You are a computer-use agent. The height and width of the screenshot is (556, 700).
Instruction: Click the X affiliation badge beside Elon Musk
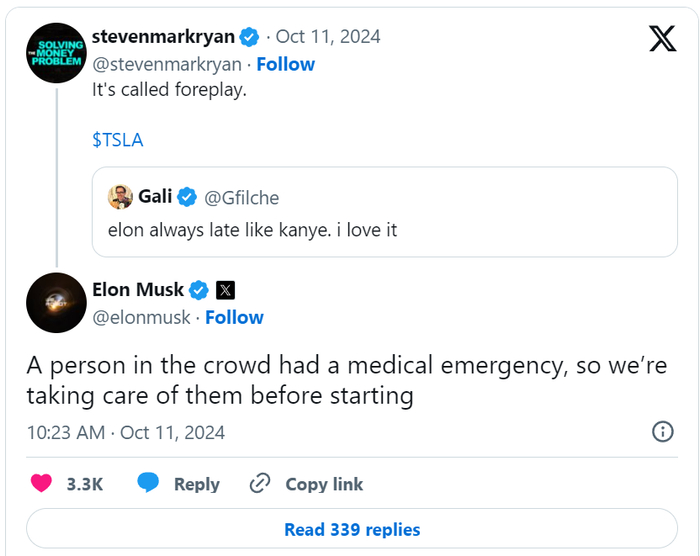226,290
